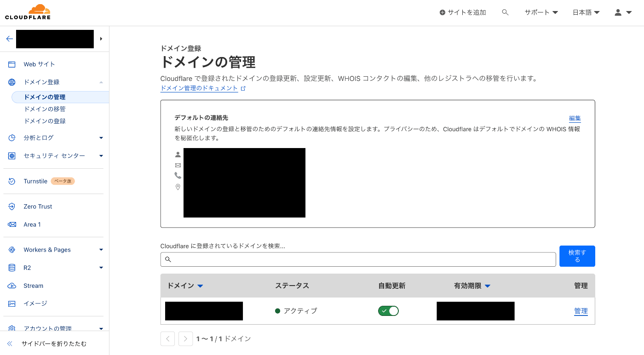Viewport: 644px width, 355px height.
Task: Click the external link icon after ドメイン管理のドキュメント
Action: [x=243, y=88]
